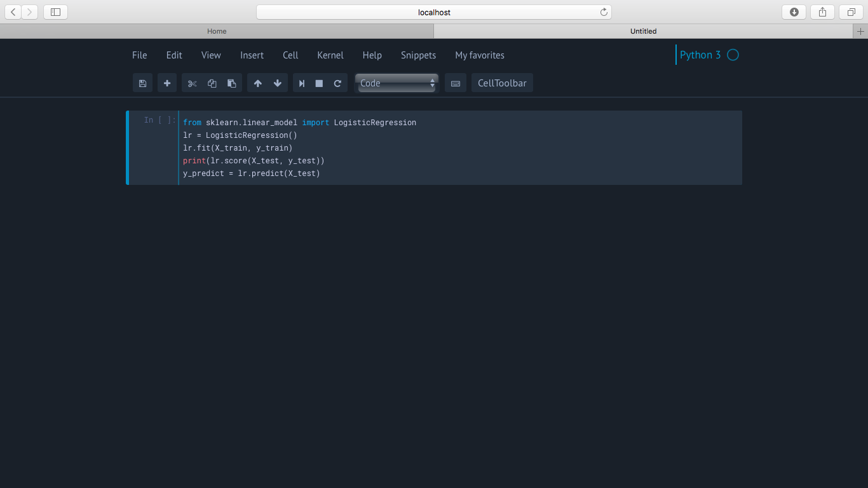Restart the kernel with the circular arrow
Viewport: 868px width, 488px height.
point(337,83)
